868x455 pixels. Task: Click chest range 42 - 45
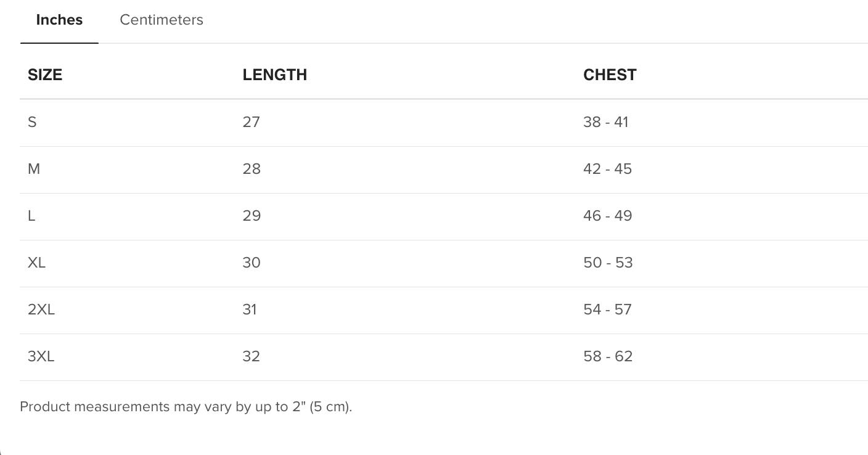607,169
